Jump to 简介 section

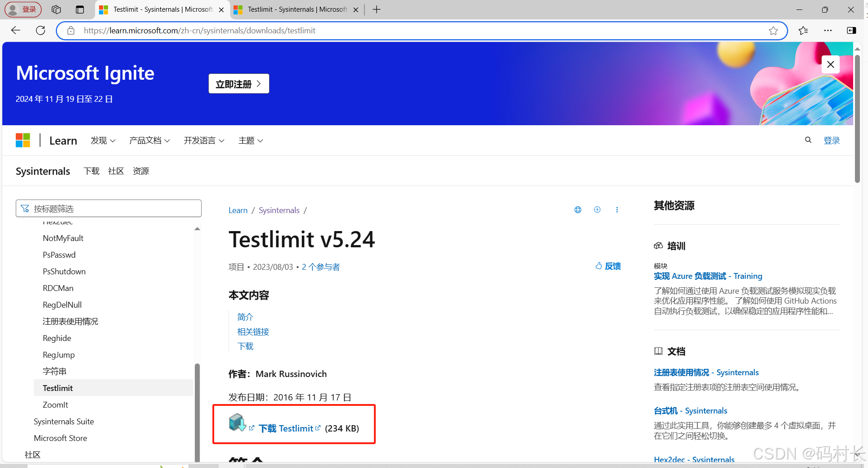click(245, 317)
